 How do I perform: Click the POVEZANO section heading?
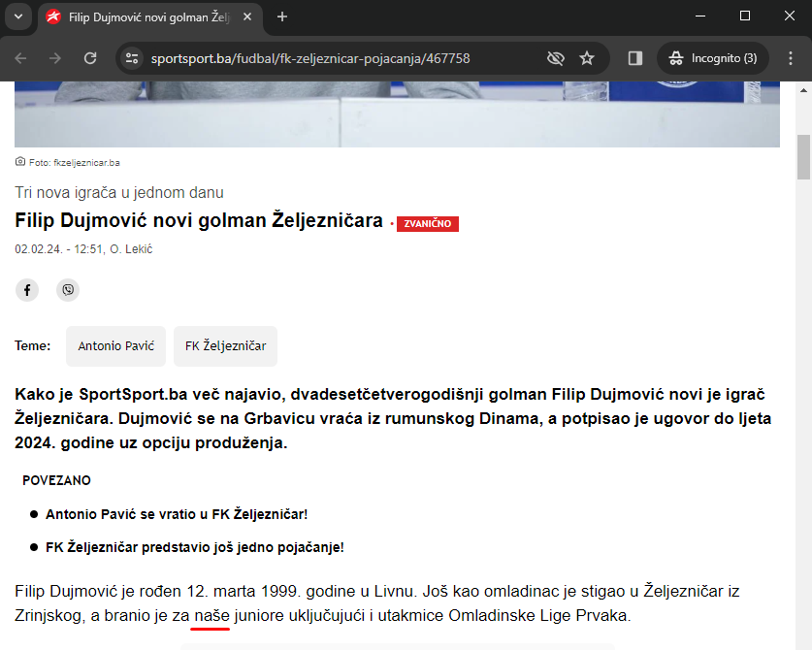click(56, 480)
